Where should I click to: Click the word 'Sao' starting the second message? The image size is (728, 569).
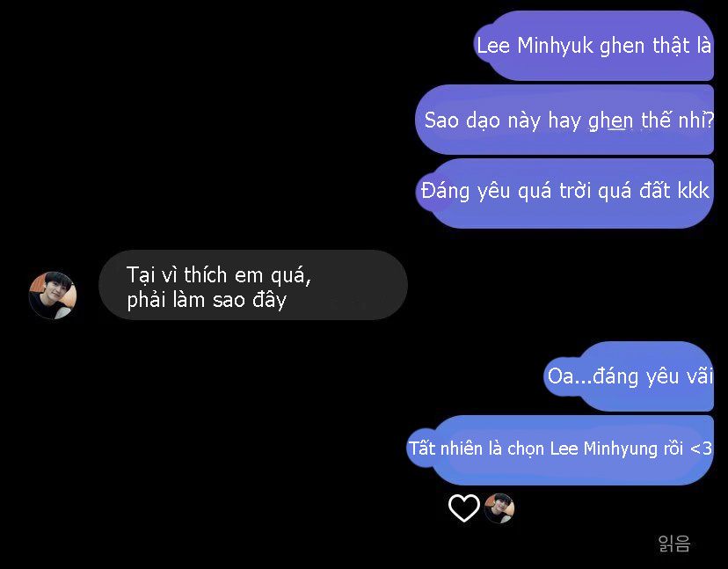click(439, 120)
